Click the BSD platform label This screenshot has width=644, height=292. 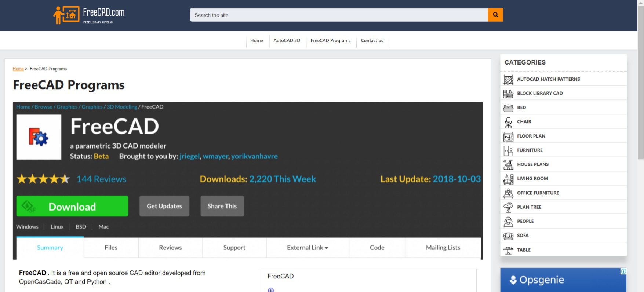(x=81, y=227)
